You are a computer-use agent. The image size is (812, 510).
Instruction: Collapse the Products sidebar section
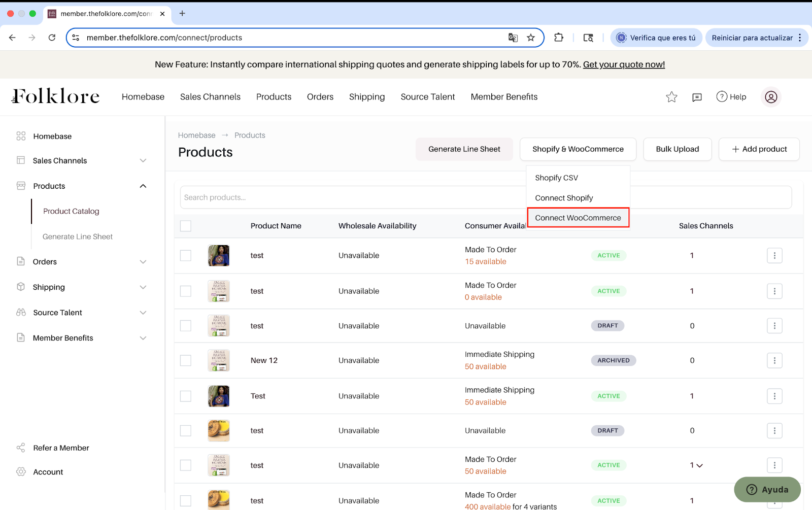coord(143,186)
